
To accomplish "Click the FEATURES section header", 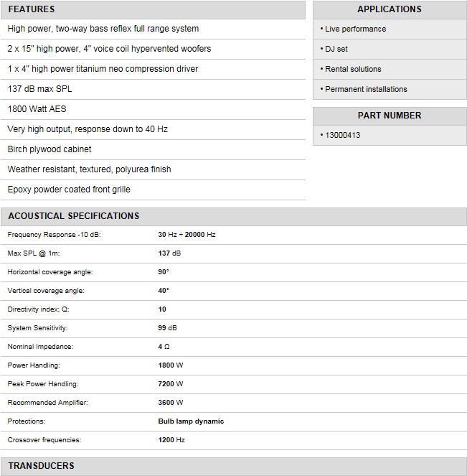I will tap(31, 9).
